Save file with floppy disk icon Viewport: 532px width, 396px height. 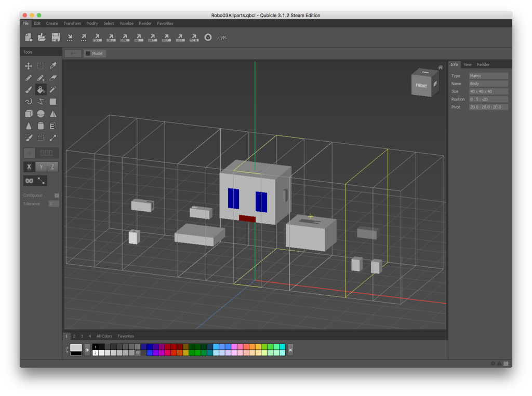(56, 37)
